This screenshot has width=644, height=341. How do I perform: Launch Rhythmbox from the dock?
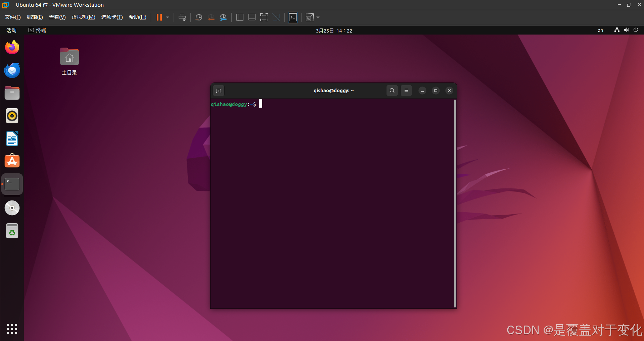tap(12, 116)
